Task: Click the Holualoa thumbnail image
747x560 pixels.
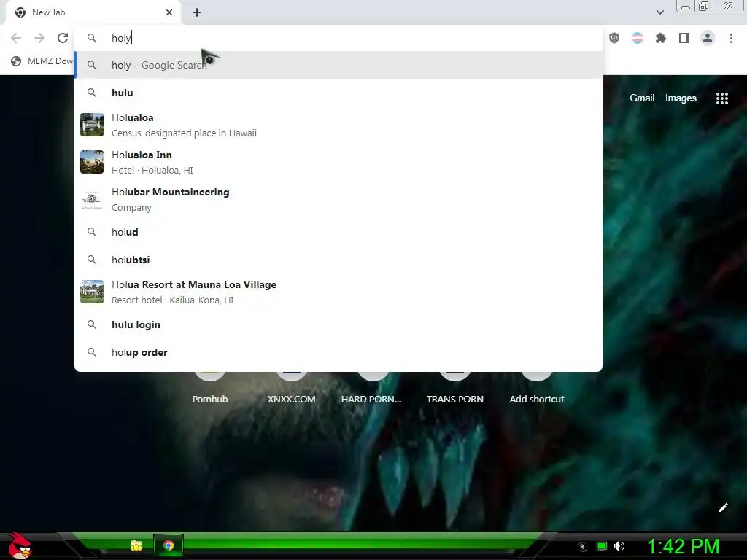Action: 92,125
